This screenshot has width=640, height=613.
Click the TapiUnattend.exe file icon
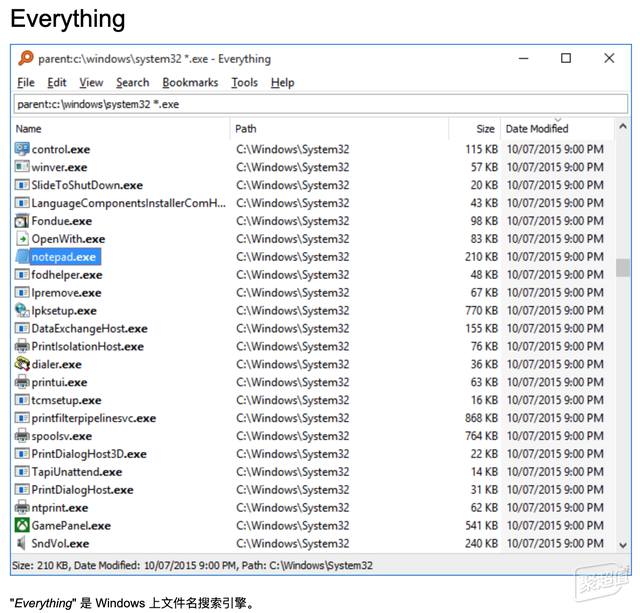pyautogui.click(x=22, y=472)
